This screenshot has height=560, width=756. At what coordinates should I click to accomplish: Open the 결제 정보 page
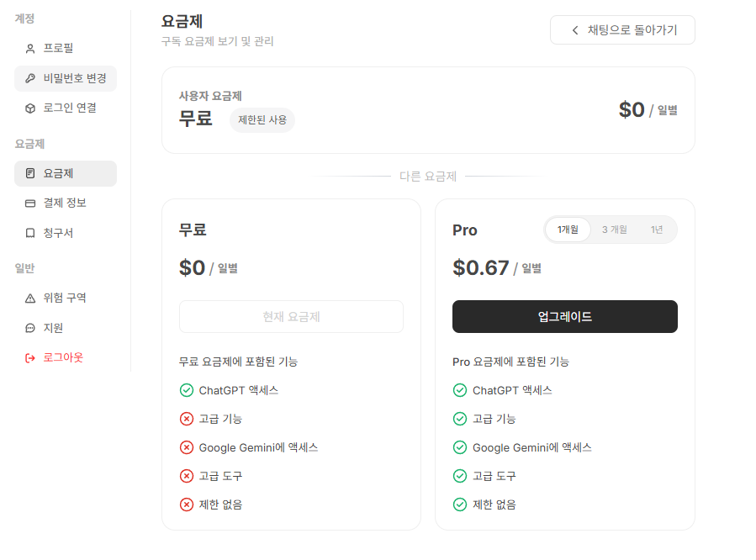pyautogui.click(x=66, y=203)
